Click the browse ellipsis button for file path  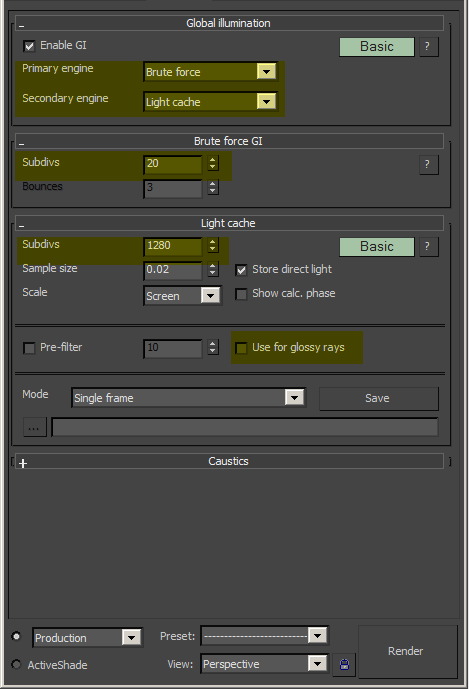[x=34, y=427]
